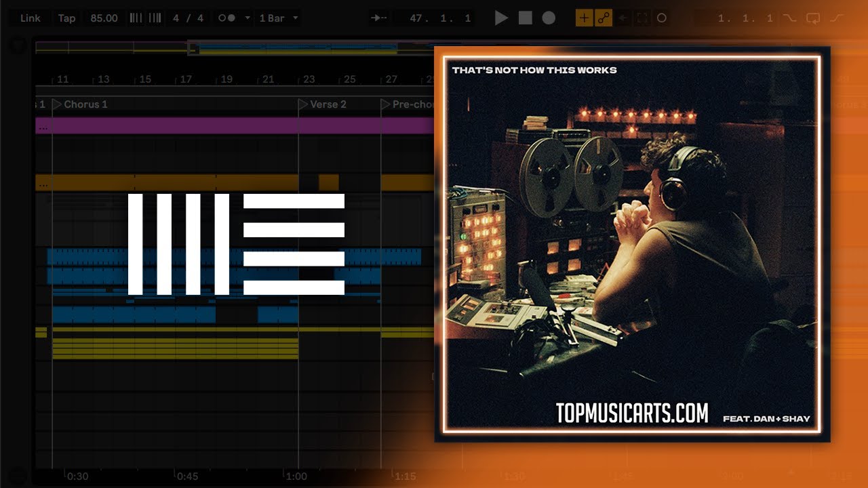The image size is (868, 488).
Task: Start playback with Play button
Action: click(x=501, y=18)
